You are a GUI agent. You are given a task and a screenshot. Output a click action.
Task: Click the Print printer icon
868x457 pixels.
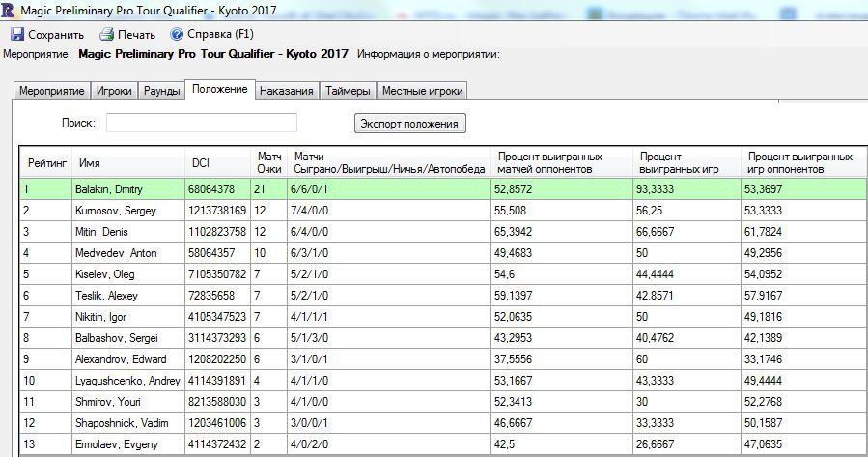107,35
